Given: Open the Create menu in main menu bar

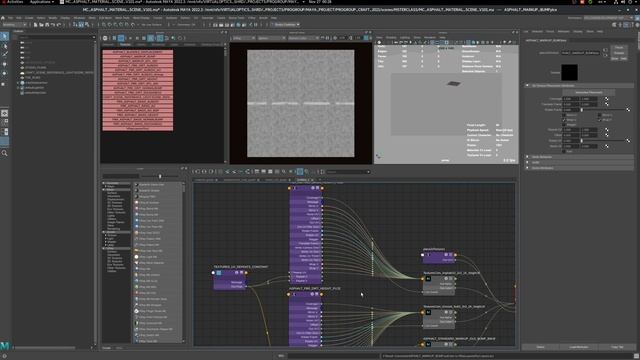Looking at the screenshot, I should pos(29,18).
